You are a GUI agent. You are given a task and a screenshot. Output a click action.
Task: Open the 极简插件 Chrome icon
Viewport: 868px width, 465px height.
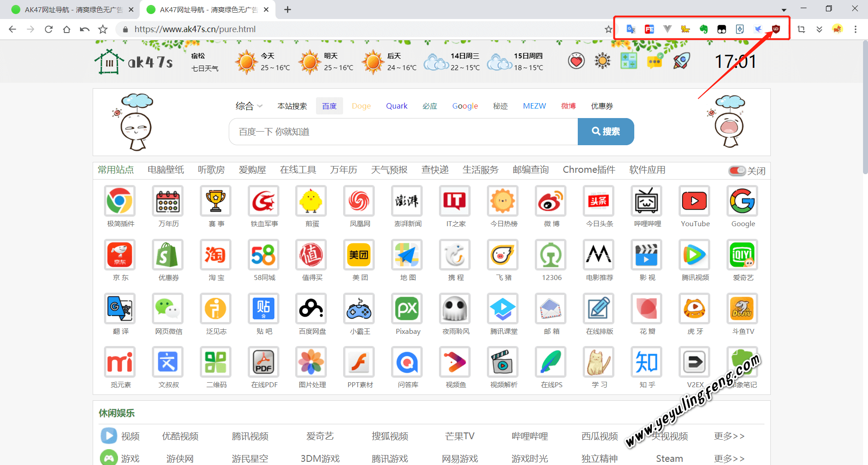(120, 201)
